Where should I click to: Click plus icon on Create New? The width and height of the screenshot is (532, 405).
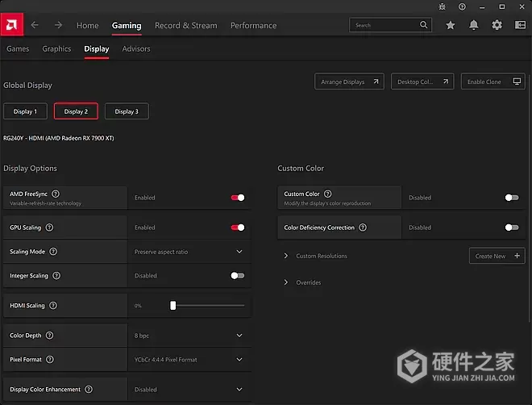point(517,256)
